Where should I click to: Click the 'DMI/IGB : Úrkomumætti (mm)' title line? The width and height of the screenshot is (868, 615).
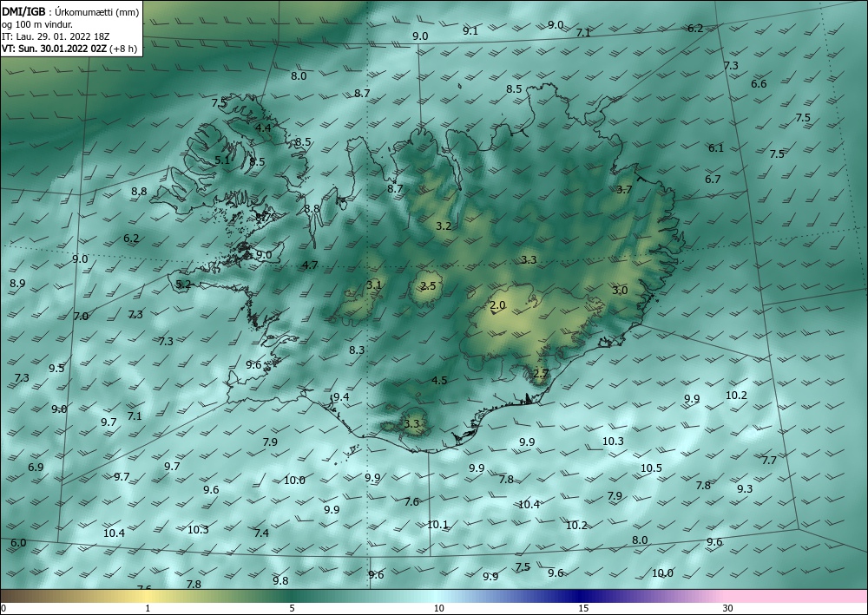click(70, 12)
